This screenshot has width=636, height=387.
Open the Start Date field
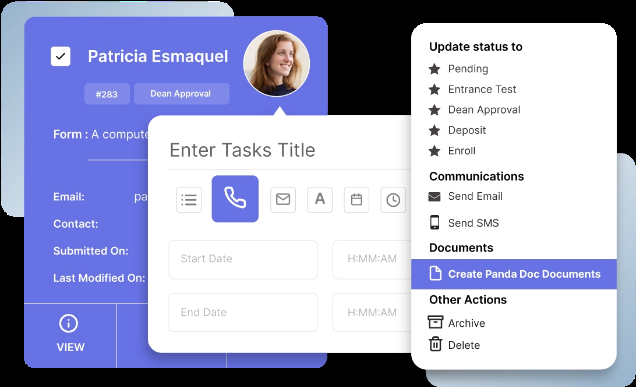[x=243, y=259]
